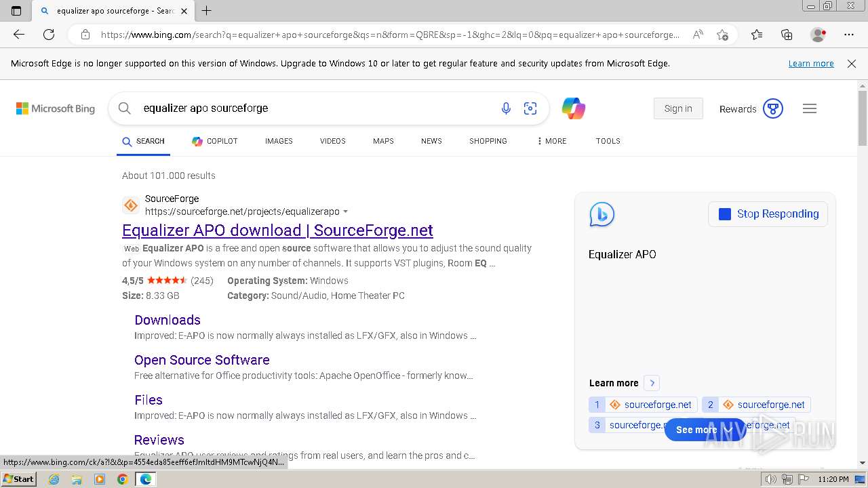This screenshot has width=868, height=488.
Task: Switch to the VIDEOS tab
Action: pos(333,141)
